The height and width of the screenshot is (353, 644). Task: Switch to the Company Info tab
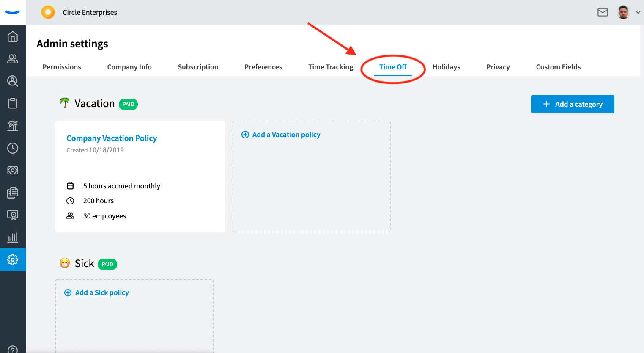coord(129,67)
